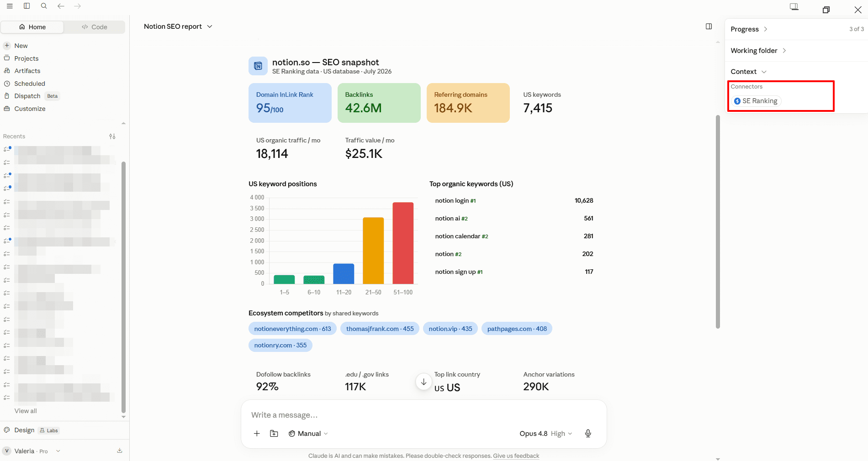Open Customize in the sidebar
This screenshot has height=461, width=868.
[x=25, y=109]
